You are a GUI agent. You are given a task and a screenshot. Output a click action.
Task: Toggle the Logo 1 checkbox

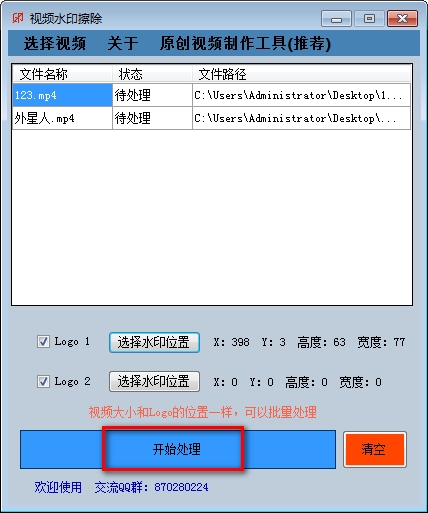43,342
